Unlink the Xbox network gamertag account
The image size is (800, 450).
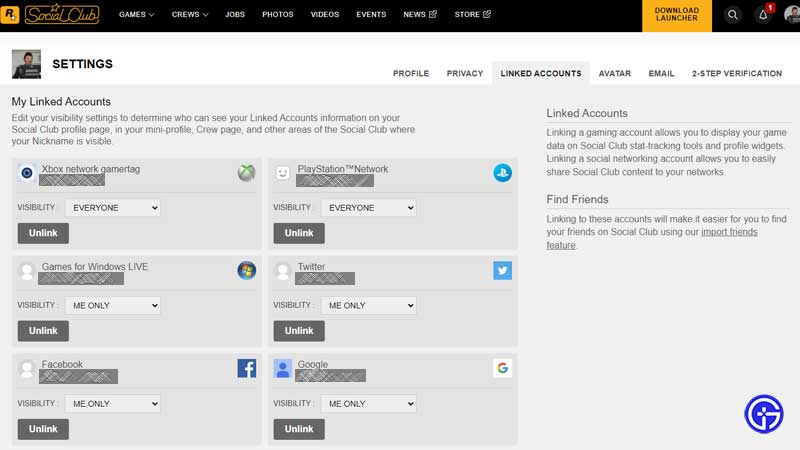pyautogui.click(x=43, y=233)
